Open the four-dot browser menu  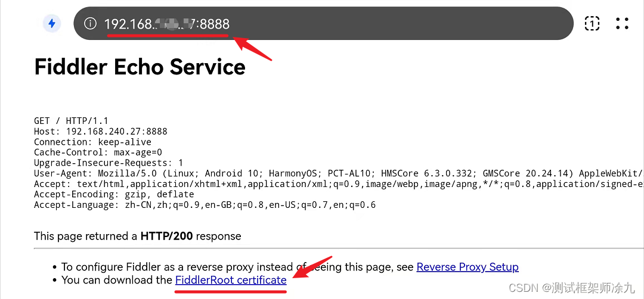point(622,24)
